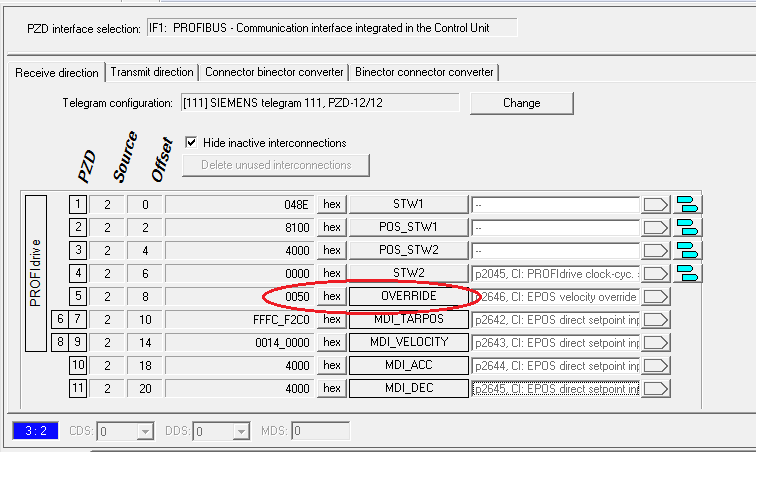Click the p2644 EPOS direct setpoint field
The height and width of the screenshot is (480, 768).
(x=555, y=366)
